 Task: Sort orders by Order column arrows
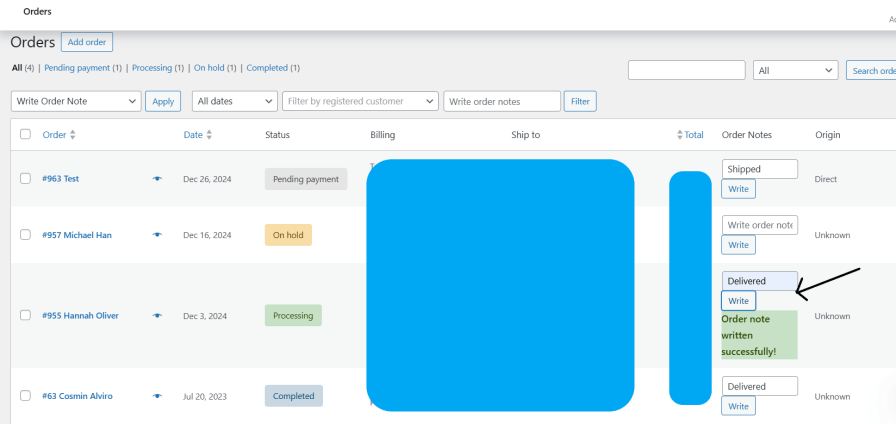coord(73,135)
